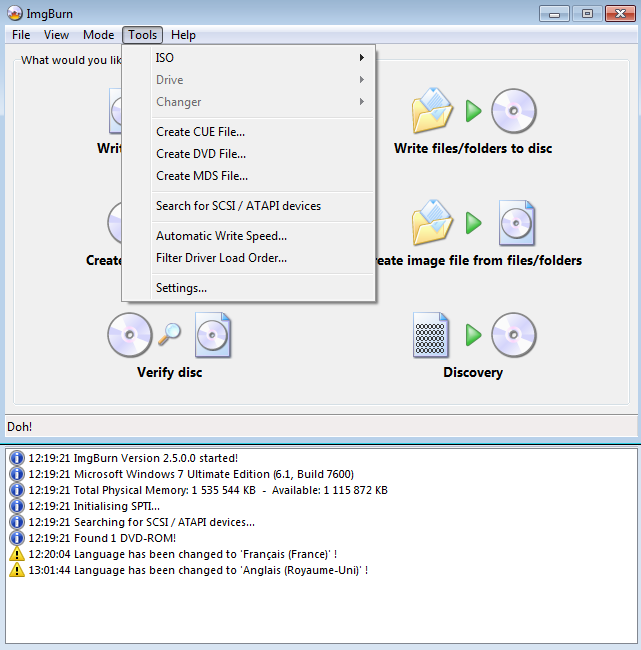This screenshot has height=650, width=641.
Task: Click the disc icon above Verify disc
Action: click(130, 335)
